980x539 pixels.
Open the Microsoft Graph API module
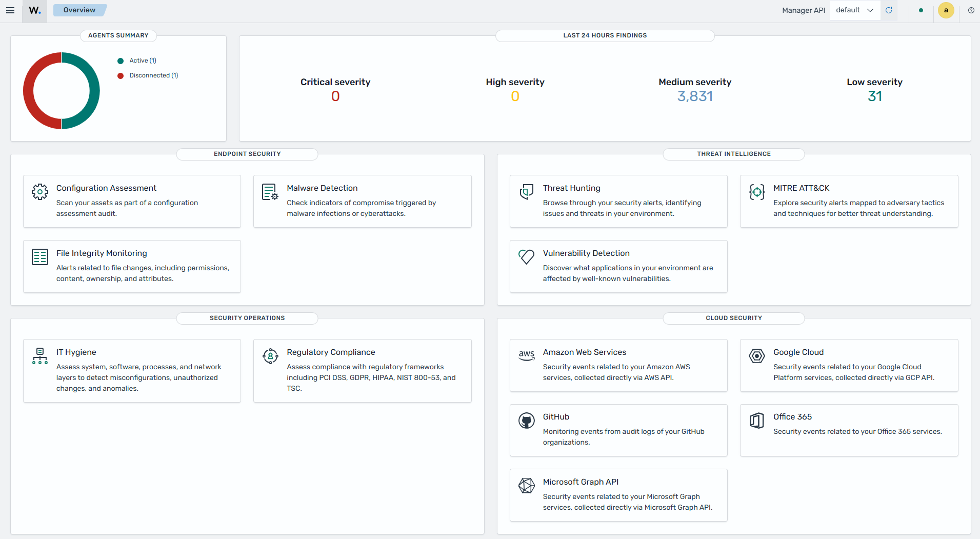tap(618, 495)
